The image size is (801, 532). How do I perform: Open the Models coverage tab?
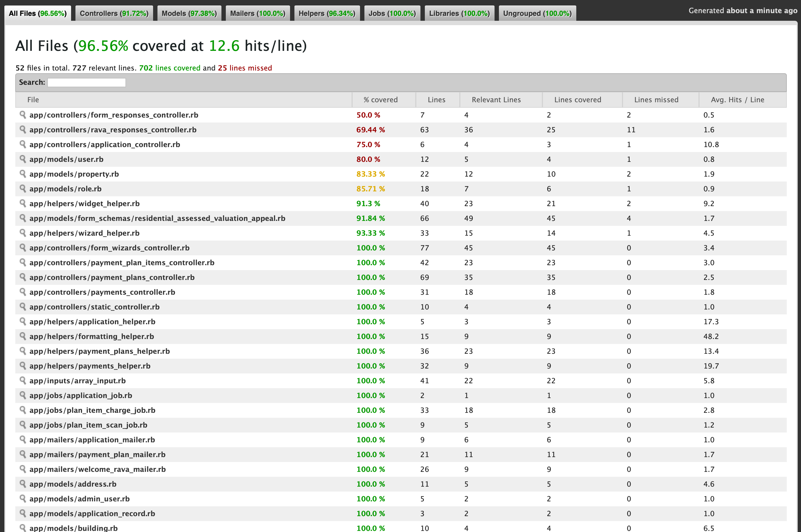point(189,14)
